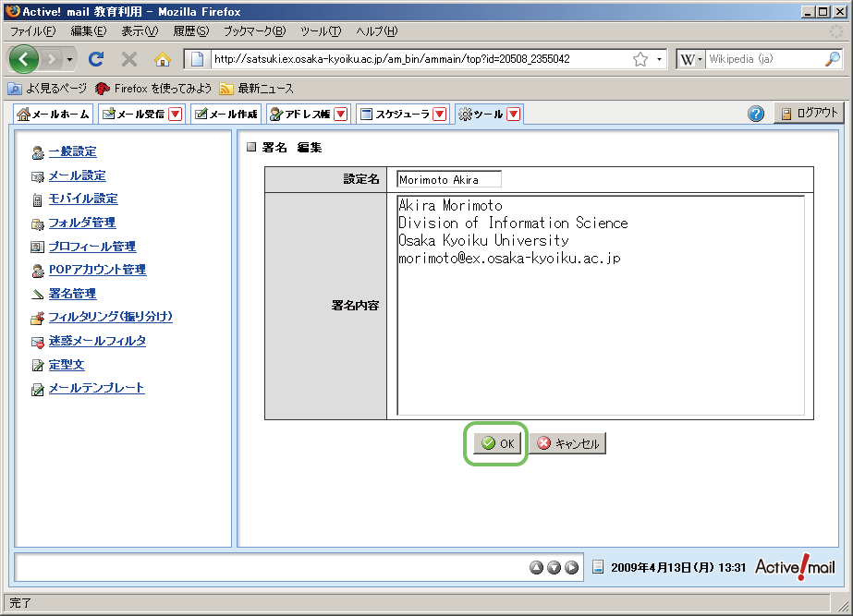Cancel signature editing with キャンセル button

[x=568, y=443]
